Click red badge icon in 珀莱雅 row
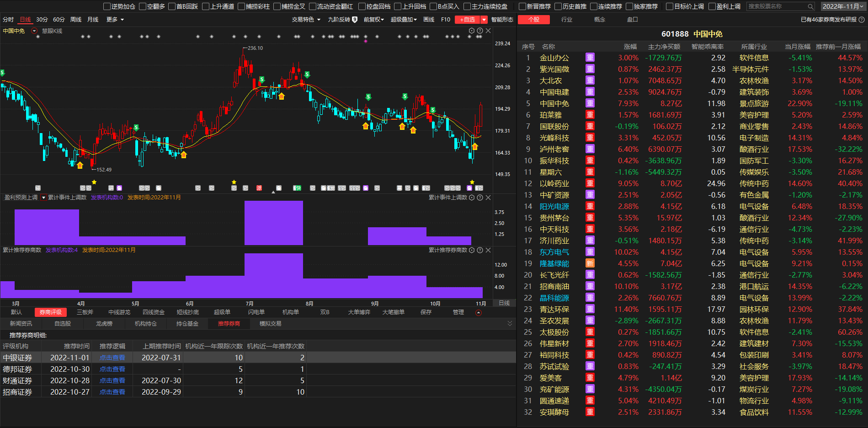Viewport: 868px width, 428px height. 590,115
